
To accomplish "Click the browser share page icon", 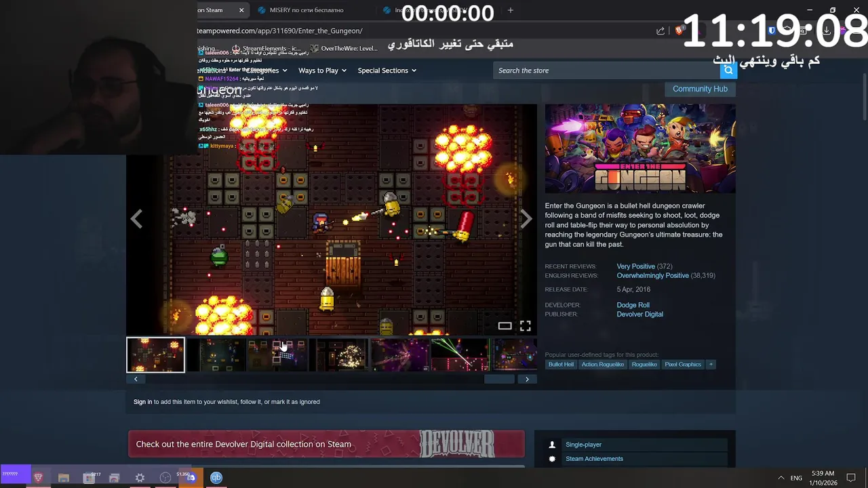I will tap(660, 30).
